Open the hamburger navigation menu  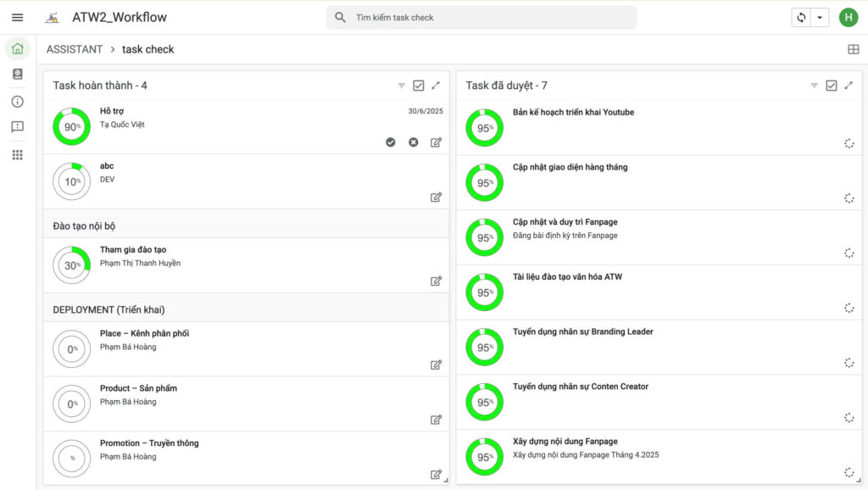pyautogui.click(x=17, y=17)
